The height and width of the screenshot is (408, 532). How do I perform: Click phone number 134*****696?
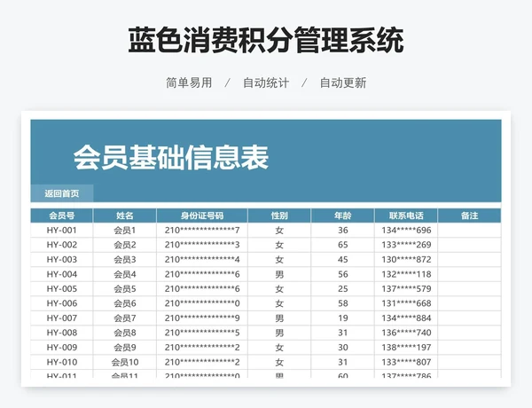click(x=406, y=230)
